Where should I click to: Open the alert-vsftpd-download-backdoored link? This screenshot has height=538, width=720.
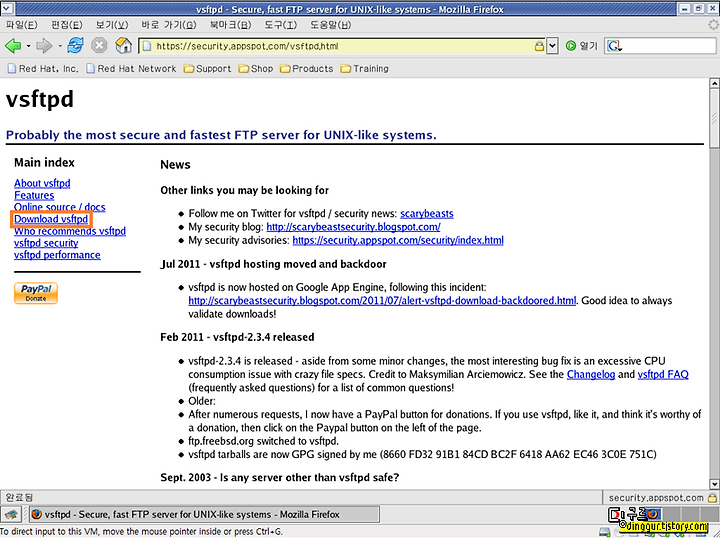click(x=382, y=301)
